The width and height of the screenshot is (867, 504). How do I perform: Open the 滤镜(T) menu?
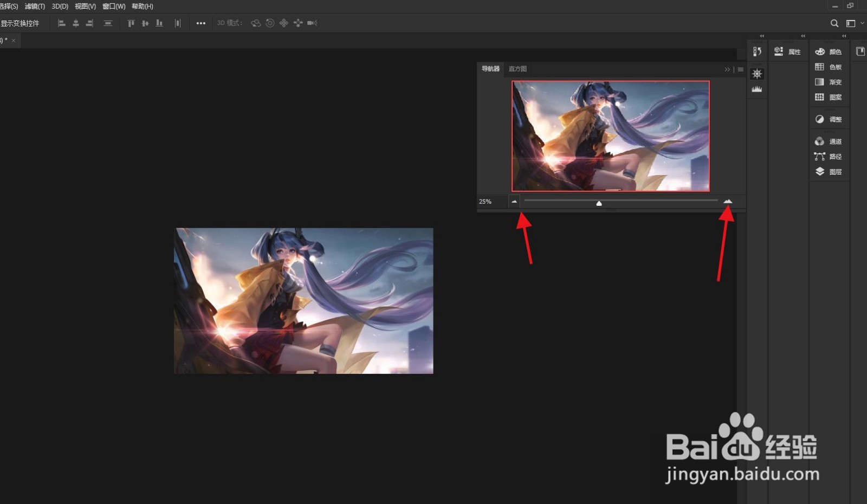35,7
